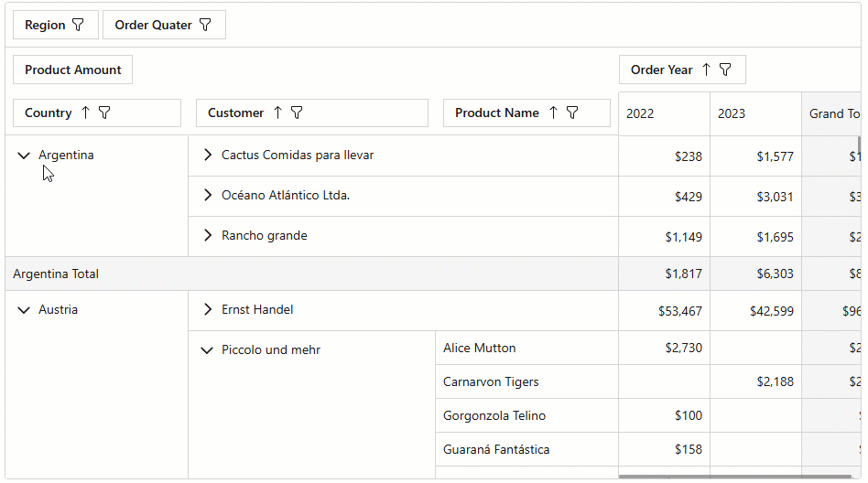868x483 pixels.
Task: Open the Customer filter funnel icon
Action: tap(297, 113)
